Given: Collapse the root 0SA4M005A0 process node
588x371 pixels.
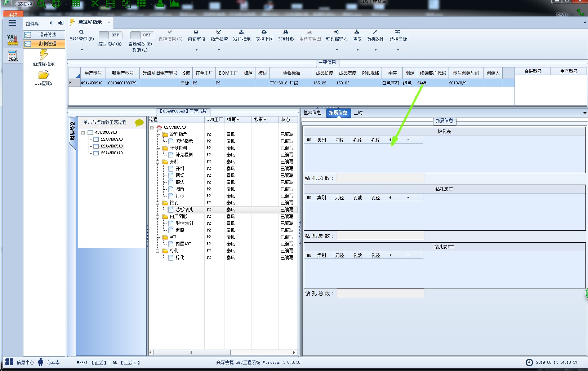Looking at the screenshot, I should [152, 128].
